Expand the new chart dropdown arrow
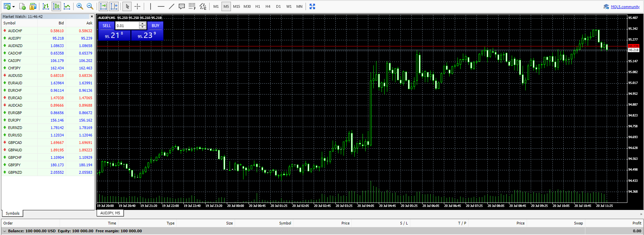The width and height of the screenshot is (644, 235). point(14,6)
